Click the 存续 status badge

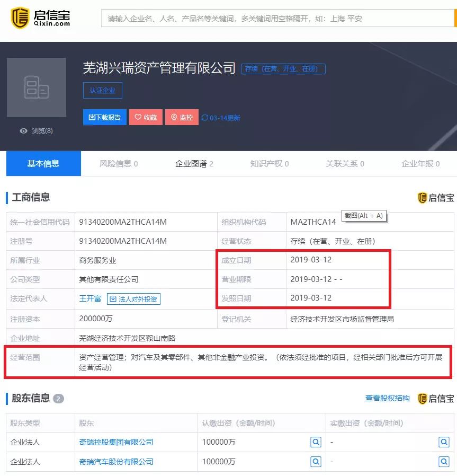click(x=283, y=69)
